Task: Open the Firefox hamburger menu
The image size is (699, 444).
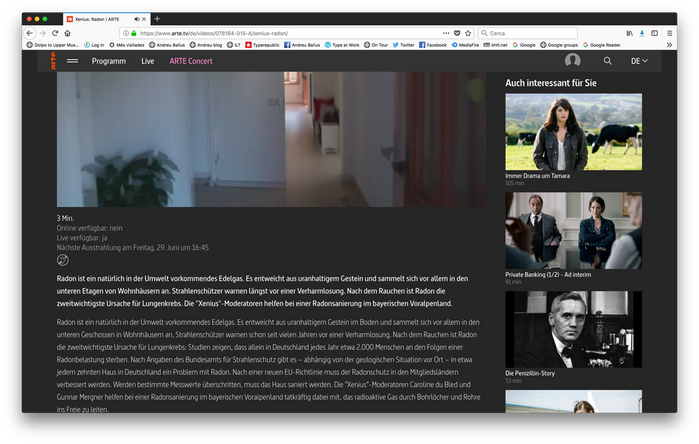Action: tap(670, 33)
